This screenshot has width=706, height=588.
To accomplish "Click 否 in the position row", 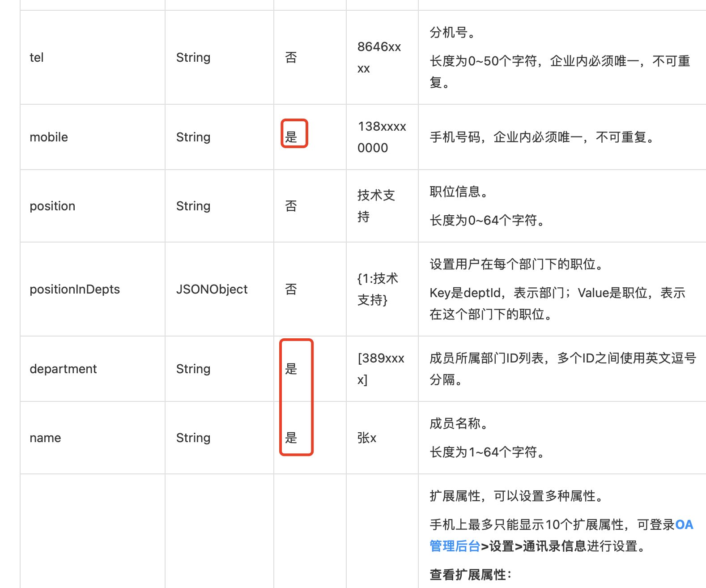I will pos(291,206).
